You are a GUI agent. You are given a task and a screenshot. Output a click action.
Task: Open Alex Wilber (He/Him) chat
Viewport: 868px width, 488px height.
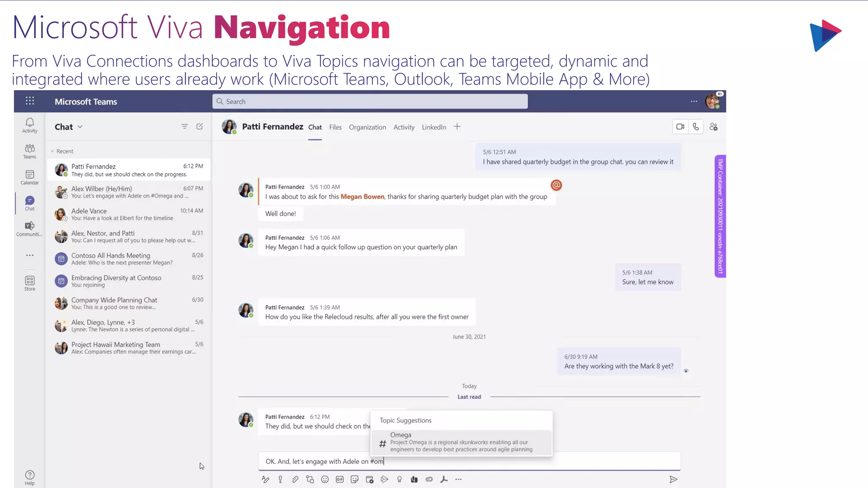click(x=129, y=192)
